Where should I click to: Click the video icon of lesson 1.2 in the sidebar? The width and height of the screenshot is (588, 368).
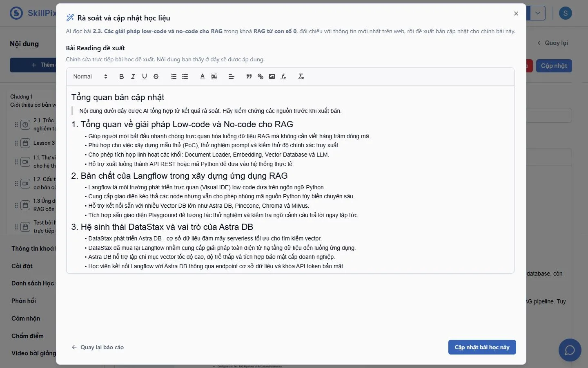(25, 184)
